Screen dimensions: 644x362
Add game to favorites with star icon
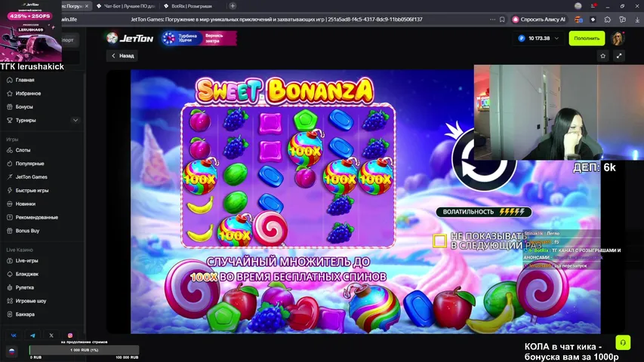603,56
